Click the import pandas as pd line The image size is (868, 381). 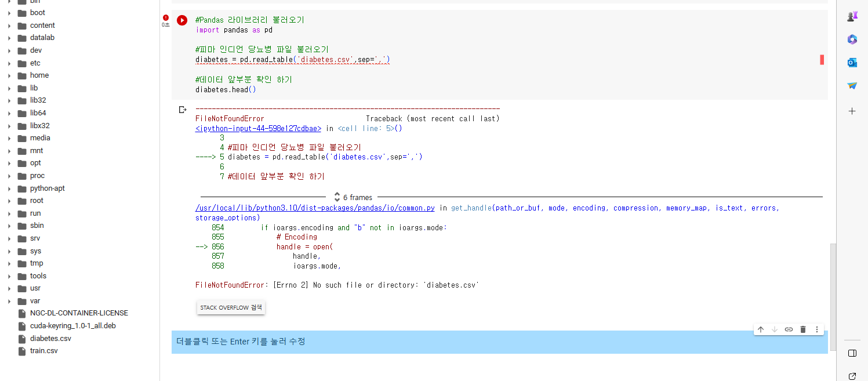point(234,30)
